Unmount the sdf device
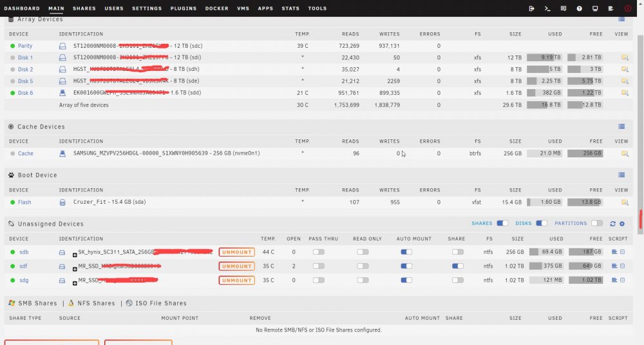The width and height of the screenshot is (644, 345). click(236, 266)
